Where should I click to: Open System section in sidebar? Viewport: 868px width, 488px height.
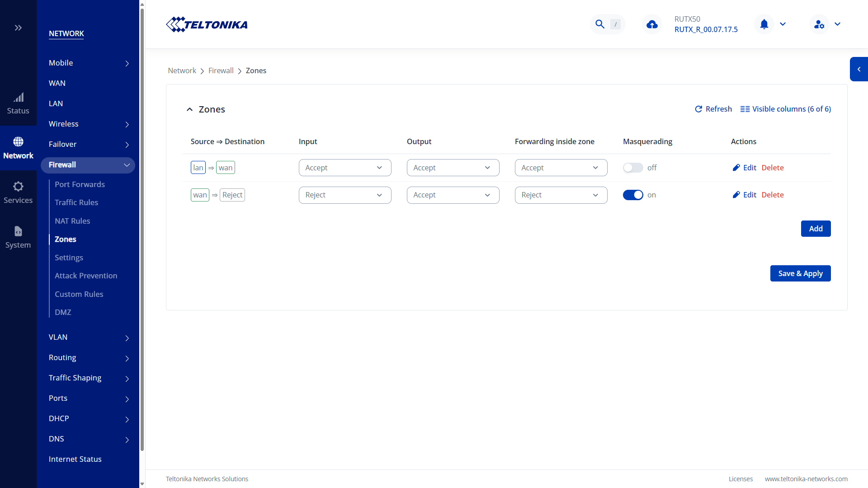[18, 238]
